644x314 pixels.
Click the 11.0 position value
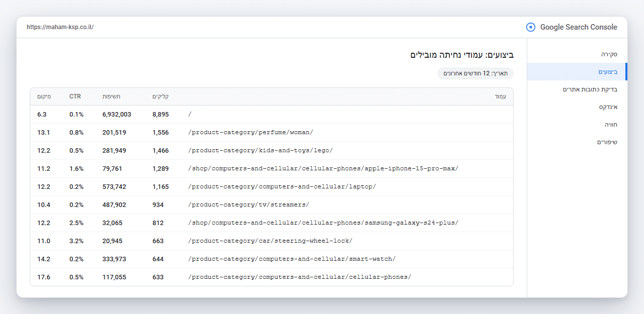44,241
